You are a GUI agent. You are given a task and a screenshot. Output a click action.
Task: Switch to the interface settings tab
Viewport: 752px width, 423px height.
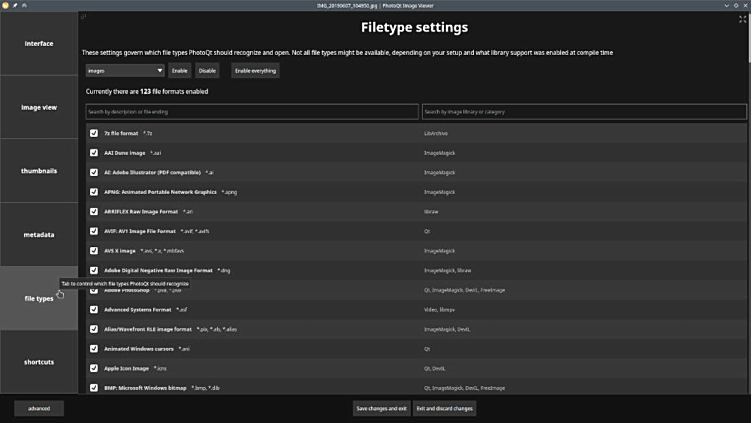39,44
